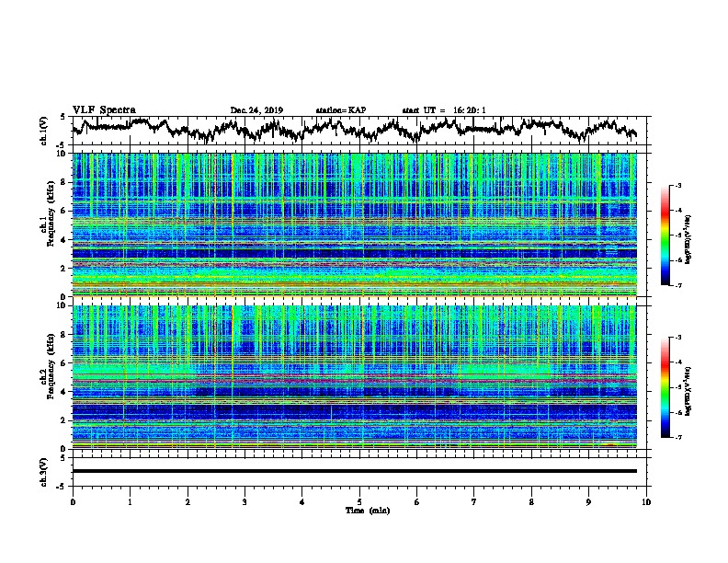This screenshot has width=728, height=563.
Task: Click the "ch.1(V)" waveform axis label
Action: [x=44, y=131]
